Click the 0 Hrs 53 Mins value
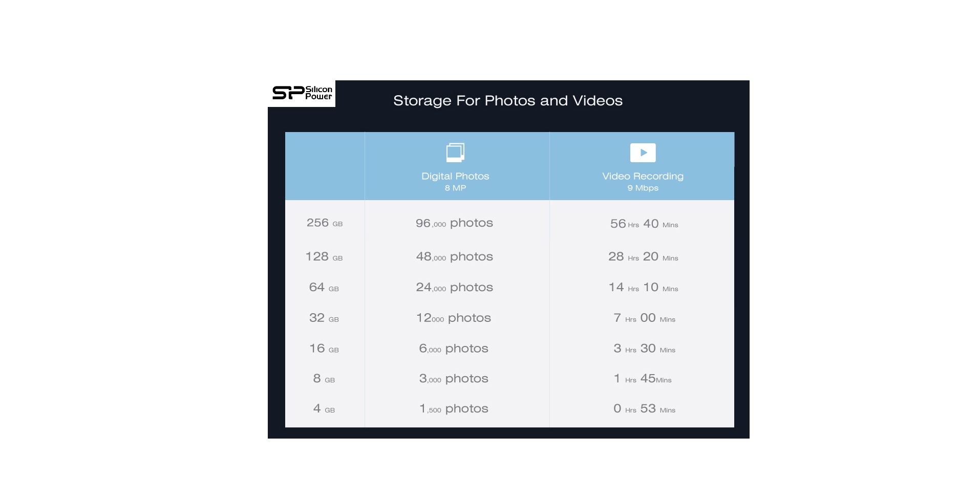 click(644, 409)
